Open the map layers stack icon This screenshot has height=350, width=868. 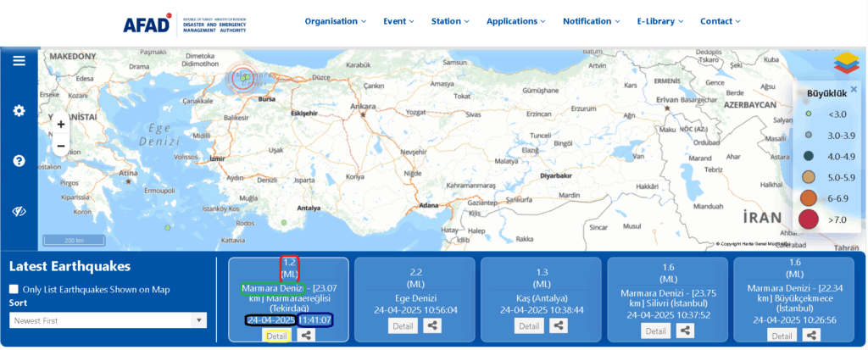tap(845, 63)
